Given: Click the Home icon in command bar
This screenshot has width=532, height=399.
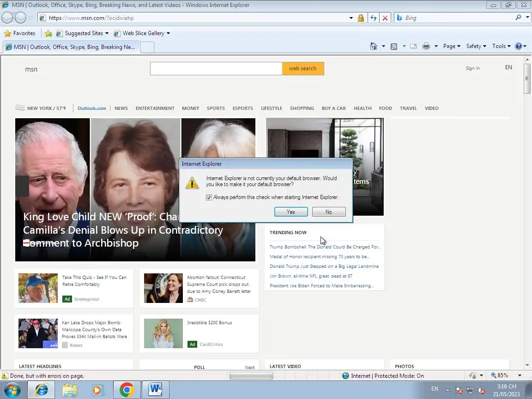Looking at the screenshot, I should [373, 46].
